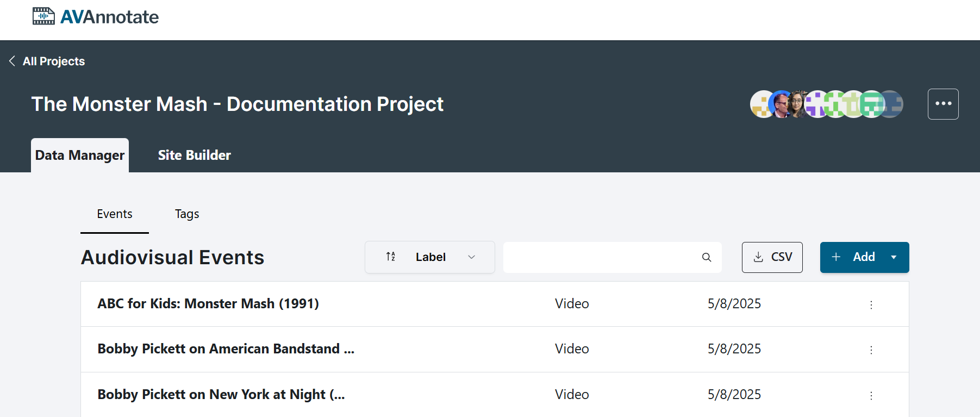Open Bobby Pickett on American Bandstand event
The width and height of the screenshot is (980, 417).
pyautogui.click(x=226, y=348)
